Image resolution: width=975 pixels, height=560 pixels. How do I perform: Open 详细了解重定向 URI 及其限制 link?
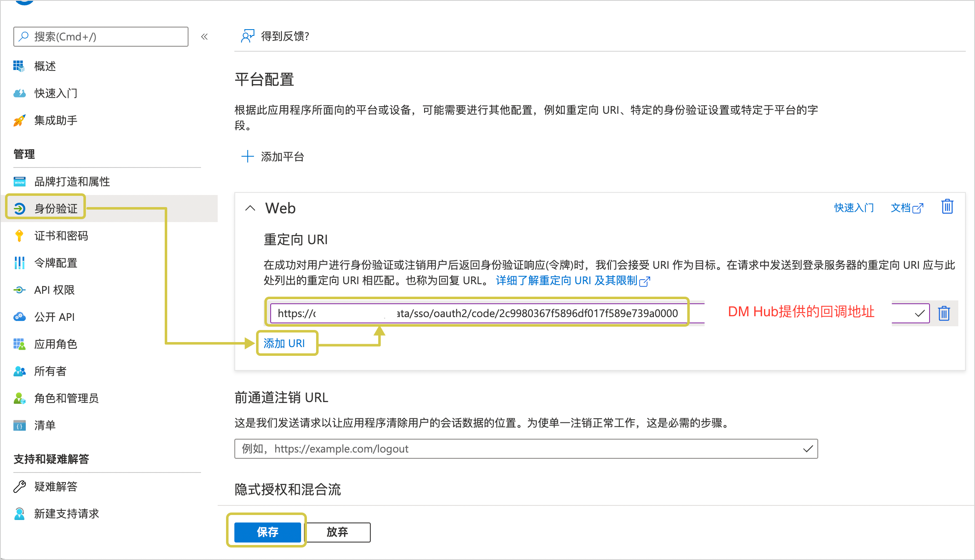pyautogui.click(x=573, y=280)
